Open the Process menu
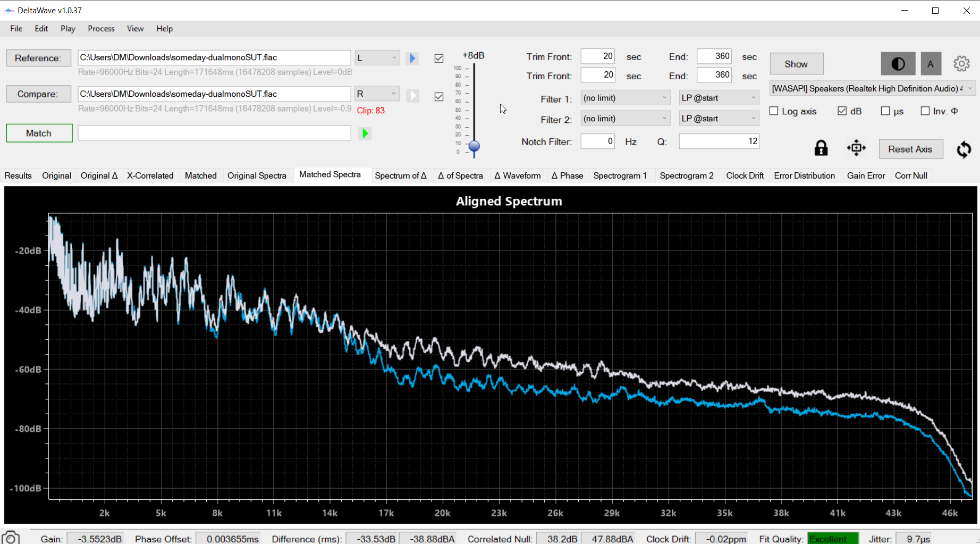 coord(101,29)
